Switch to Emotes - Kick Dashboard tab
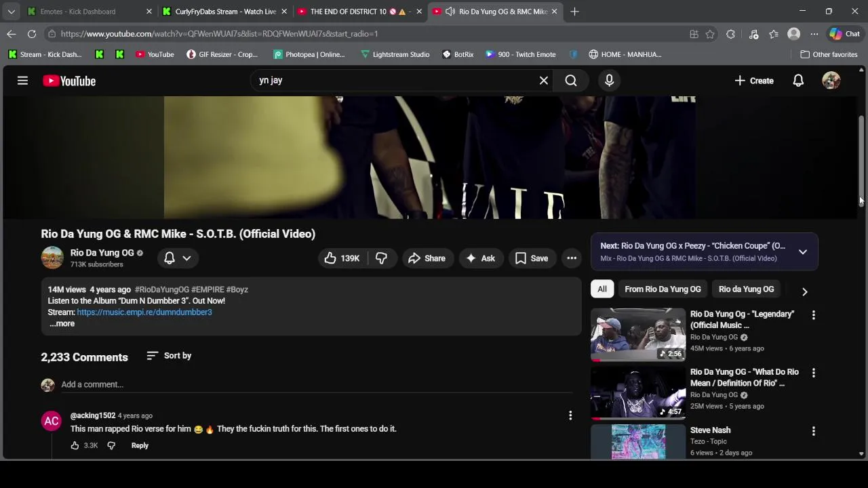The height and width of the screenshot is (488, 868). (x=90, y=12)
